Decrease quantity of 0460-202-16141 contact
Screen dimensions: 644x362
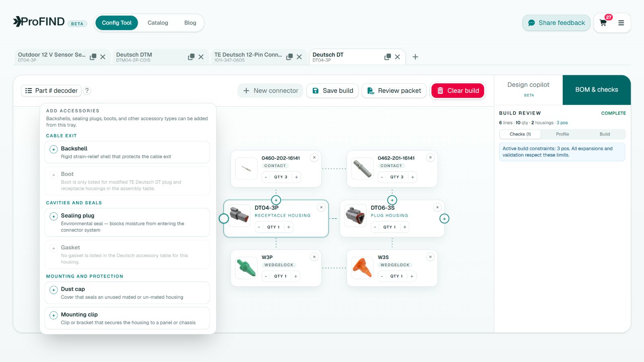(266, 177)
